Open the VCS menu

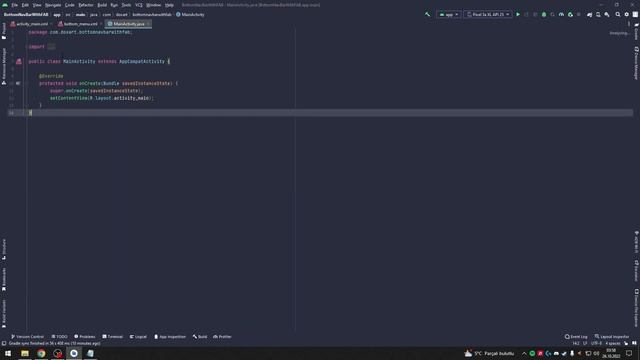pos(139,5)
